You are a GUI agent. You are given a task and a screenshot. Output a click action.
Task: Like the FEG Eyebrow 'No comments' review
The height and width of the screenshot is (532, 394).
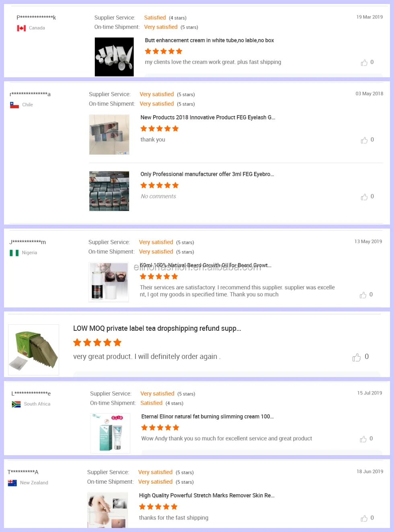click(x=364, y=197)
